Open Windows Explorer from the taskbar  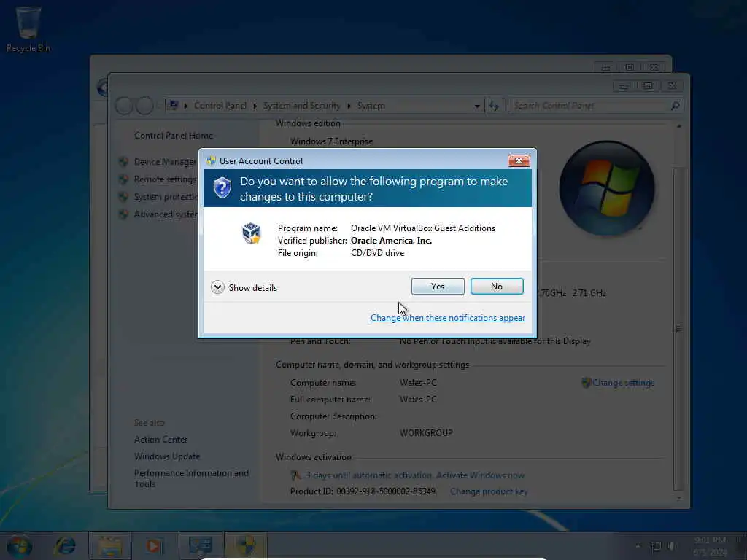click(110, 545)
